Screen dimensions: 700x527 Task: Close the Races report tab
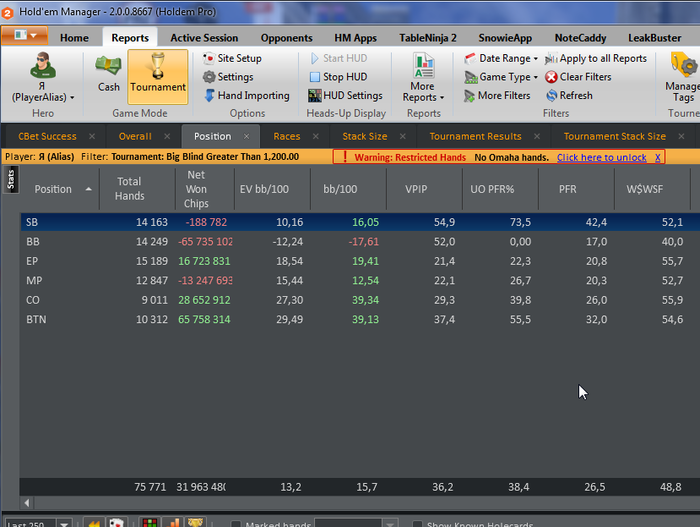(x=316, y=136)
